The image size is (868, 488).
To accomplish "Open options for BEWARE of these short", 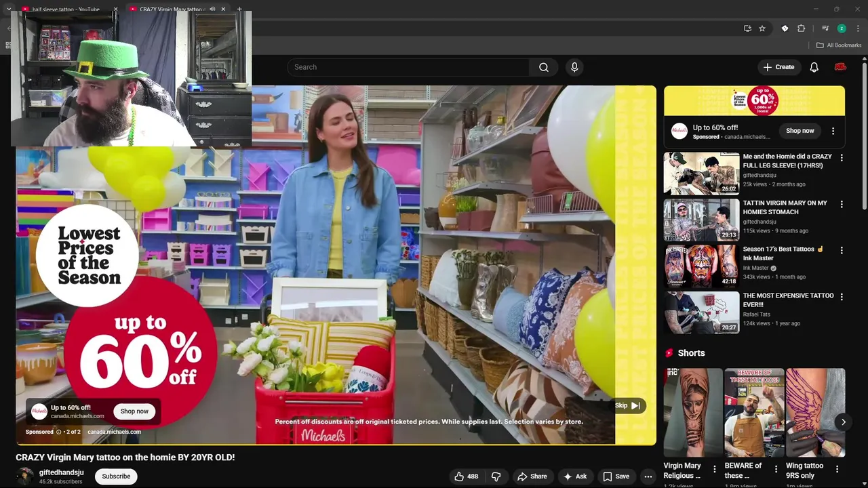I will click(x=775, y=469).
